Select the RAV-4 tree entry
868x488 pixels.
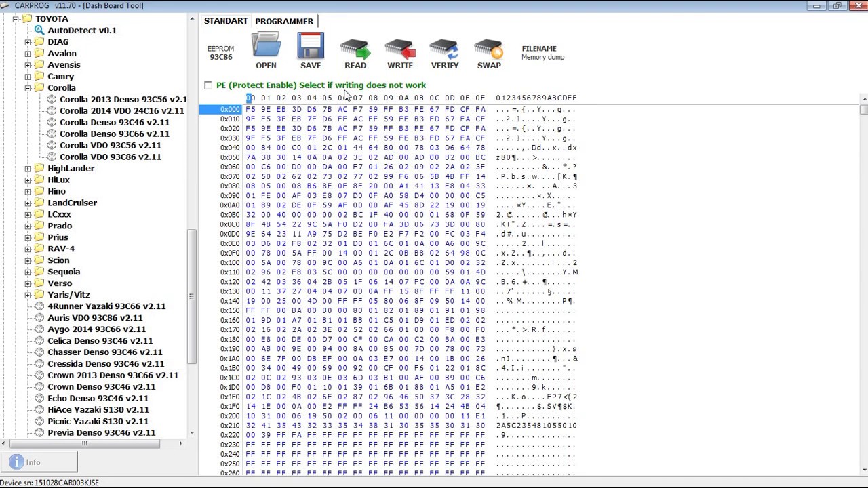point(61,249)
